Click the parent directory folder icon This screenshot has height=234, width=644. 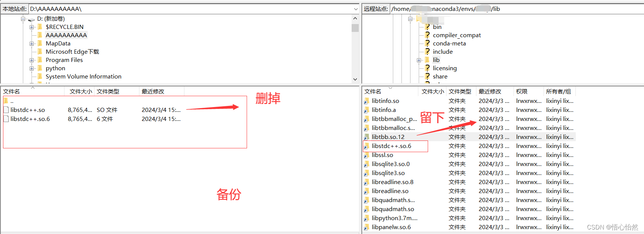[6, 101]
